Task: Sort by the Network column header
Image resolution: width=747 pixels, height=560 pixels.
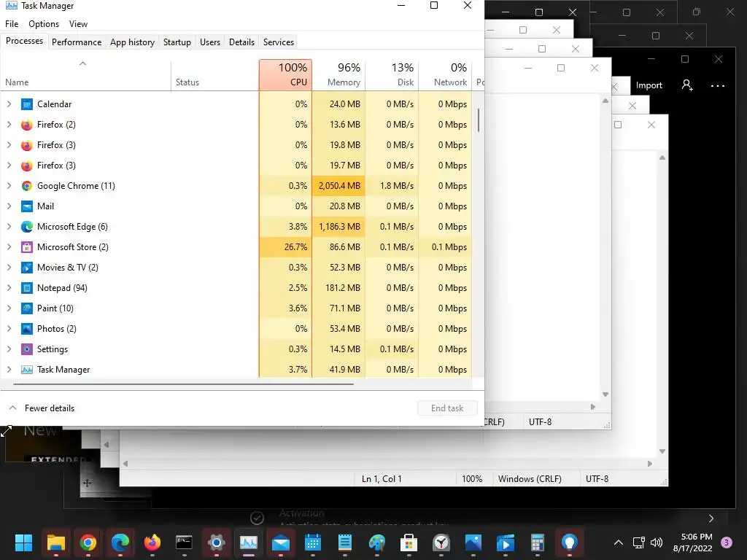Action: [x=446, y=75]
